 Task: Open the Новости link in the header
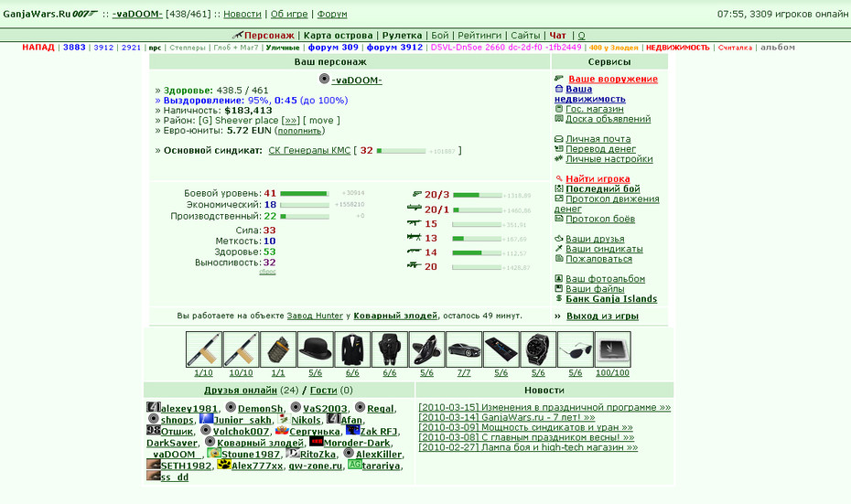242,14
